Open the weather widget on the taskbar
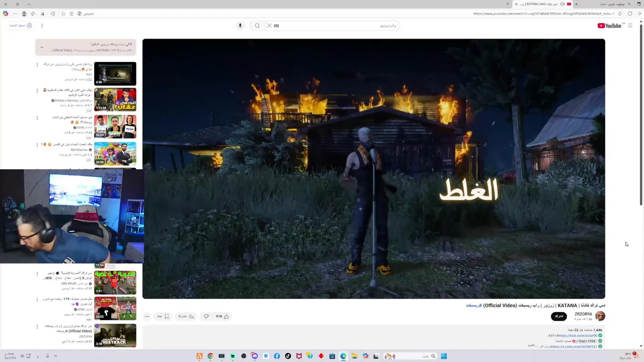This screenshot has height=362, width=644. click(629, 355)
